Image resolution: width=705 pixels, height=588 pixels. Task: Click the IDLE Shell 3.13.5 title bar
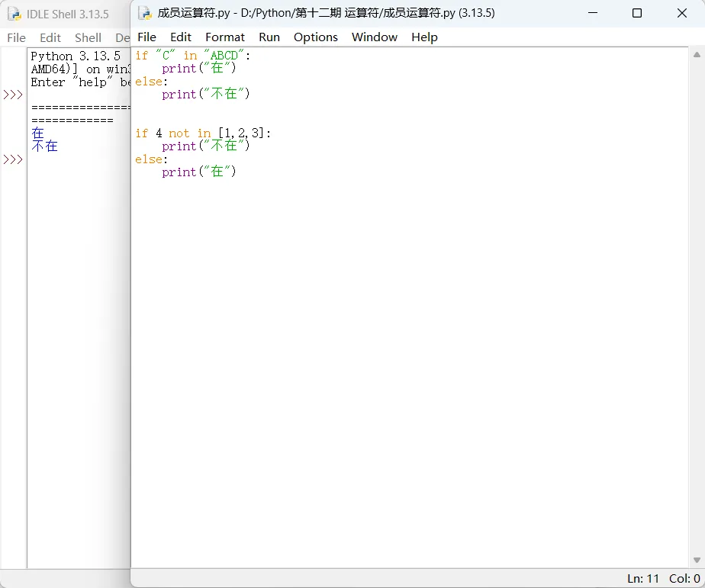67,14
